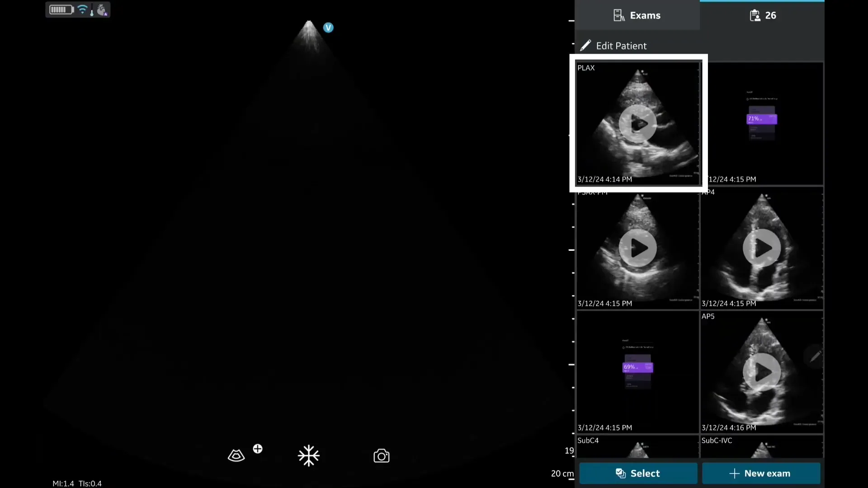Screen dimensions: 868x488
Task: Play the clip dated 3/12/24 4:15 PM below PLAX
Action: point(638,248)
